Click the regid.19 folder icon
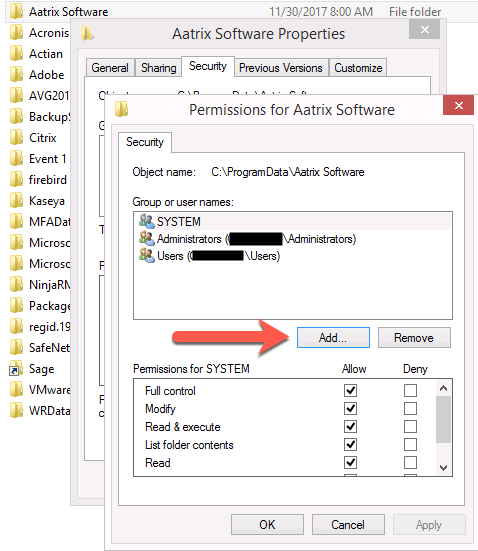The width and height of the screenshot is (478, 551). point(17,327)
